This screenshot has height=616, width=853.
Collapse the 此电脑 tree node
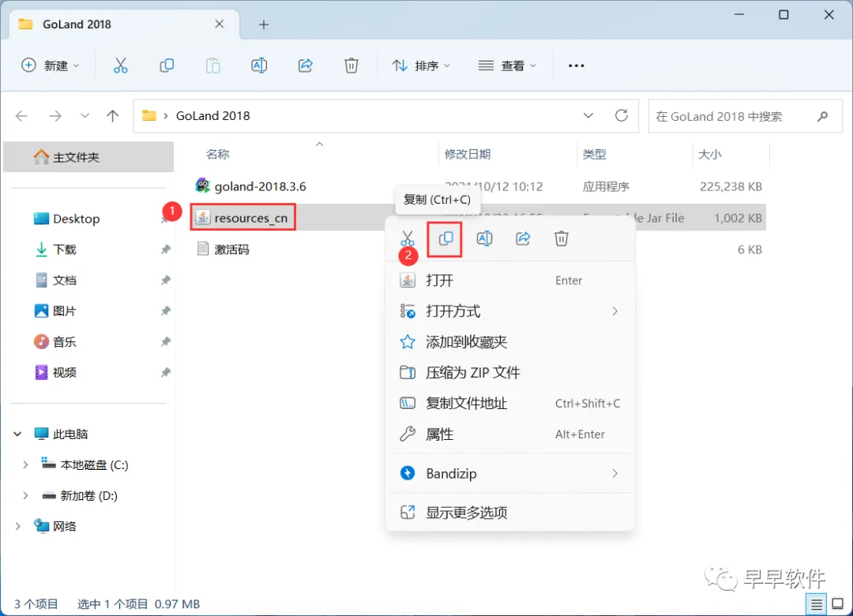tap(17, 434)
